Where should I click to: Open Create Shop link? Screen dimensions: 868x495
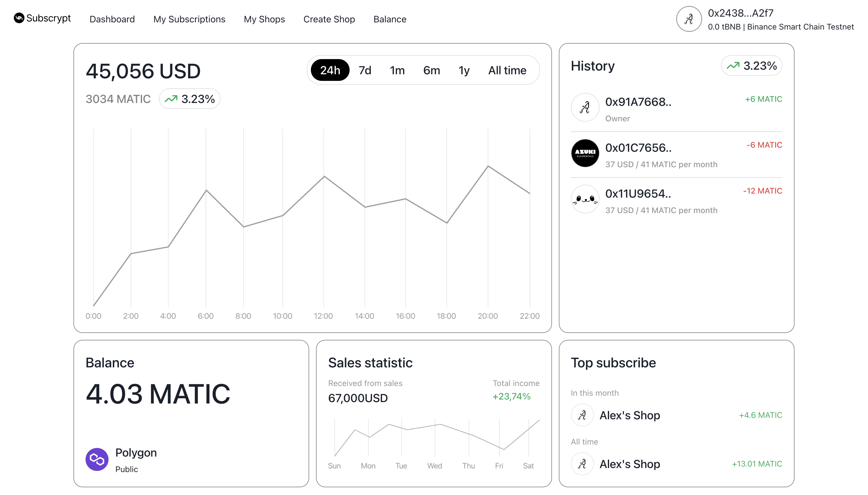pyautogui.click(x=329, y=19)
